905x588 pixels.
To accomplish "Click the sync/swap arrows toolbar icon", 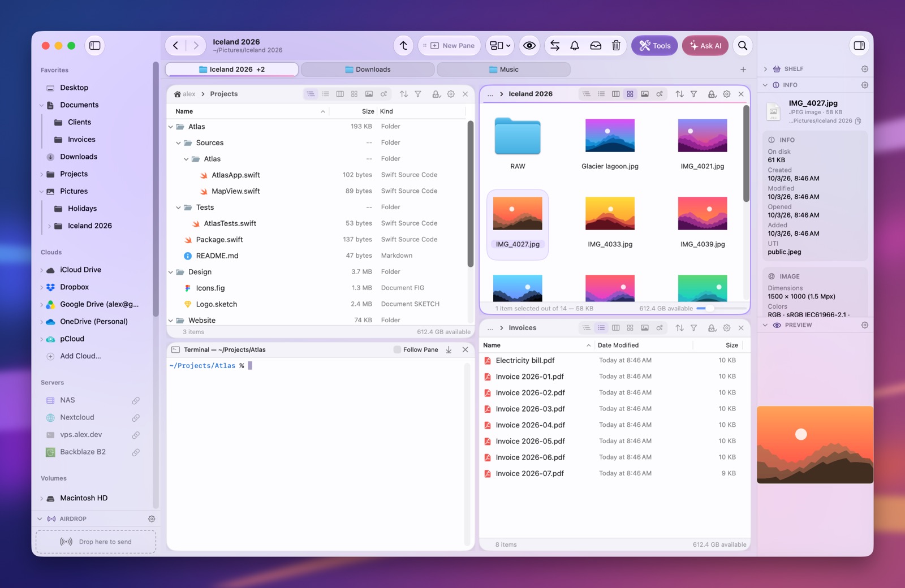I will coord(555,46).
